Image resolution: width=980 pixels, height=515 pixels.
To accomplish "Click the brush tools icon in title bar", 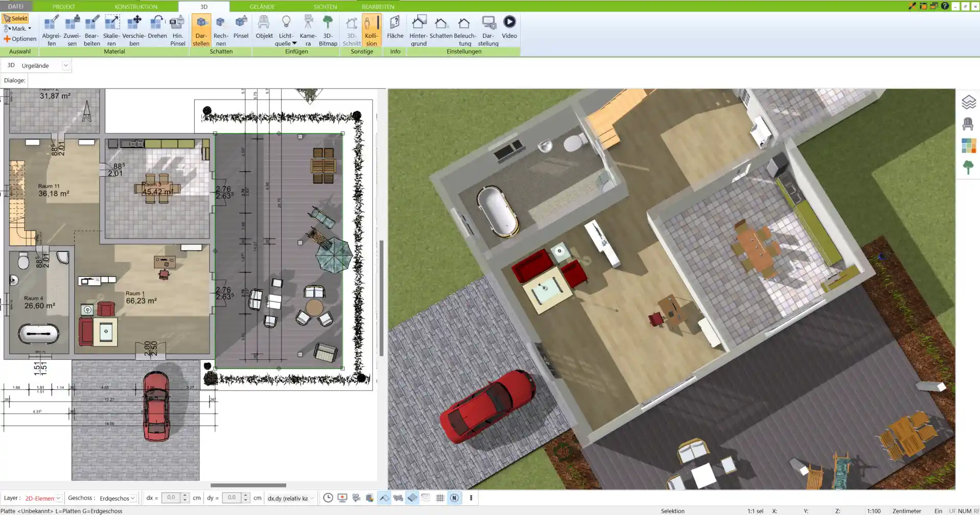I will tap(913, 6).
